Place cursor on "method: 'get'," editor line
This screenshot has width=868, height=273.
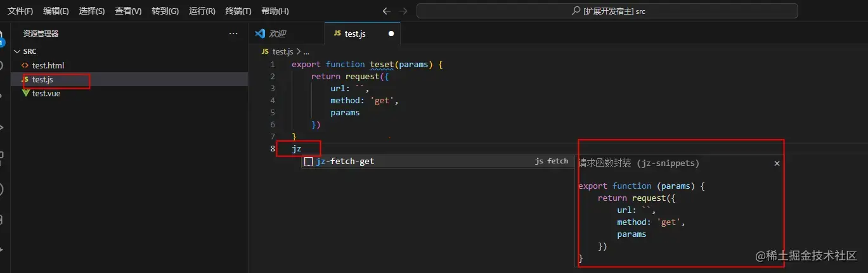coord(365,101)
